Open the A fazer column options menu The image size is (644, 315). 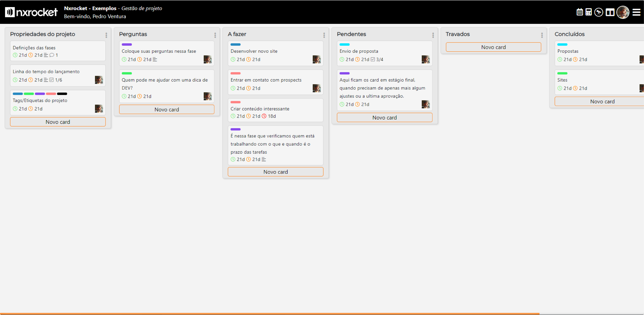[324, 35]
